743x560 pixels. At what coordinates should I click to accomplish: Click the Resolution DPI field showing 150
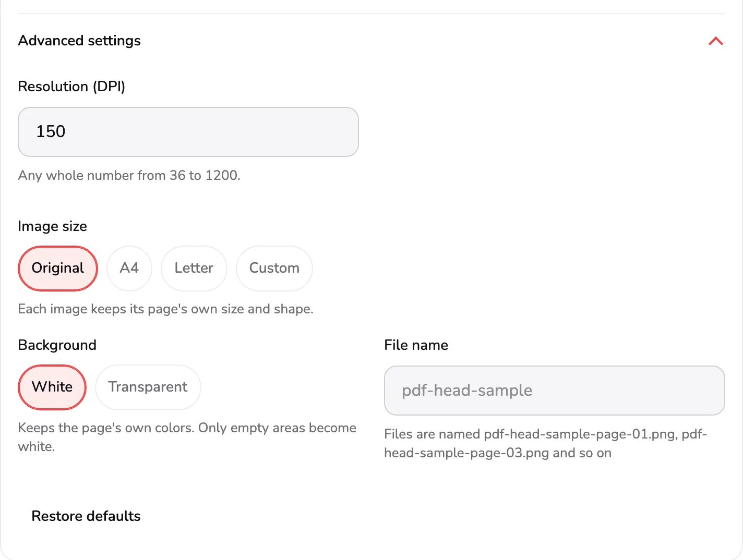point(188,132)
